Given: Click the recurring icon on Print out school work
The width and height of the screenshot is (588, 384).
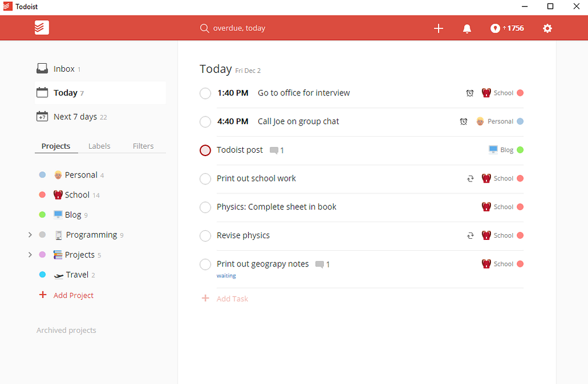Looking at the screenshot, I should point(470,179).
